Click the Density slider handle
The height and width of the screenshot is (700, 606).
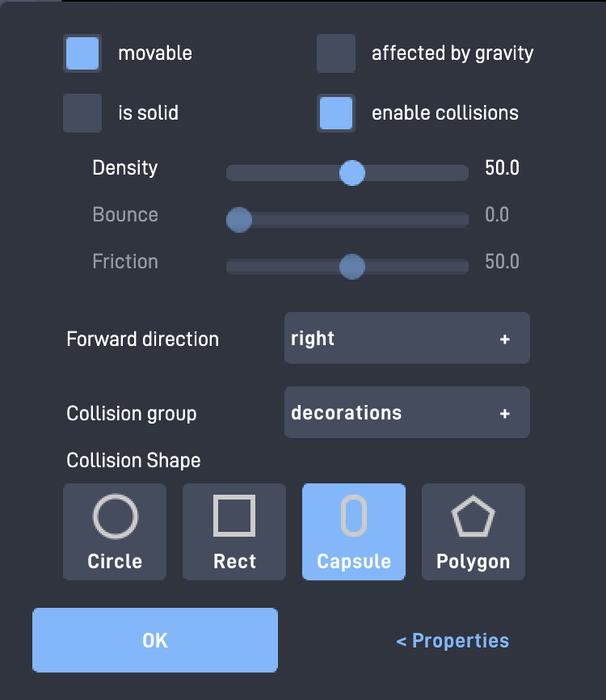coord(352,173)
